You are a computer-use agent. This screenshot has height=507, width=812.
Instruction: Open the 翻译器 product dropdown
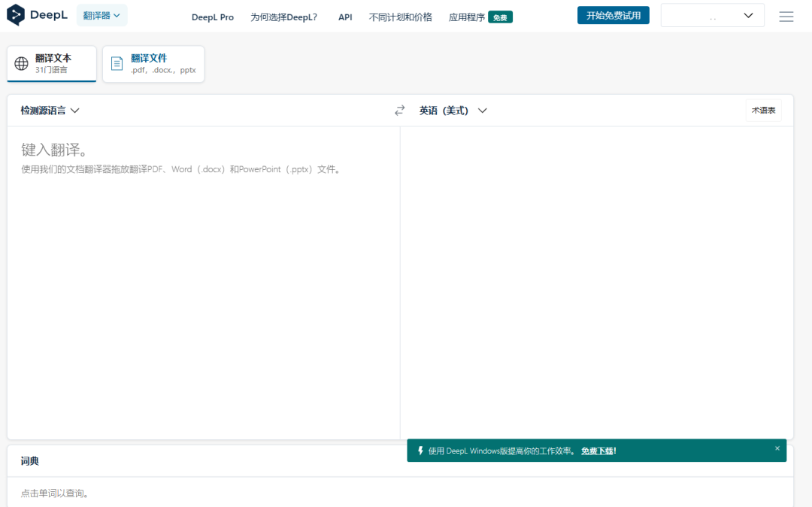(101, 16)
